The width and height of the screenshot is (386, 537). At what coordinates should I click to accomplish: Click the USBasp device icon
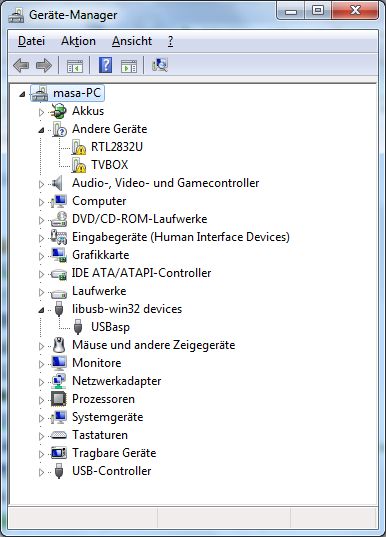(x=78, y=327)
